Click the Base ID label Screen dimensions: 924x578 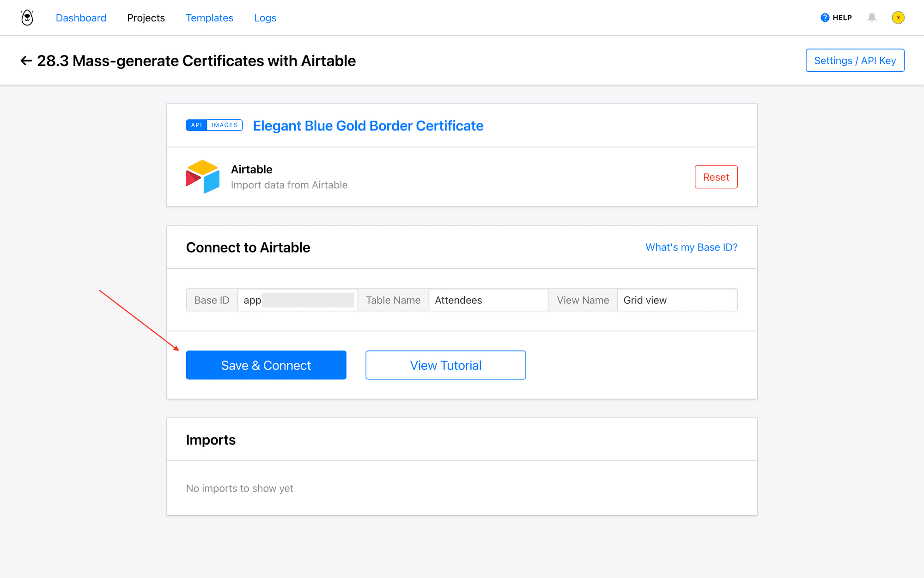(x=212, y=300)
